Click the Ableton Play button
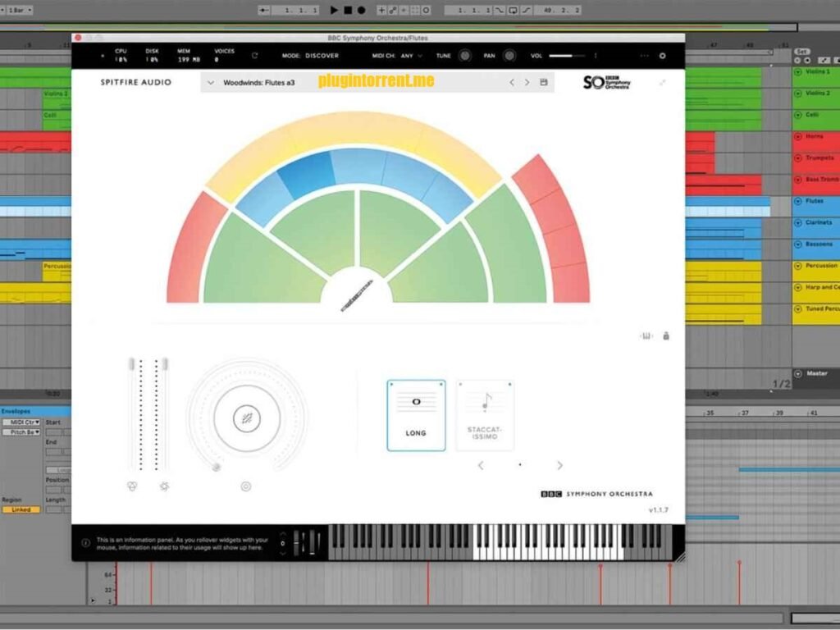This screenshot has width=840, height=630. (x=334, y=10)
